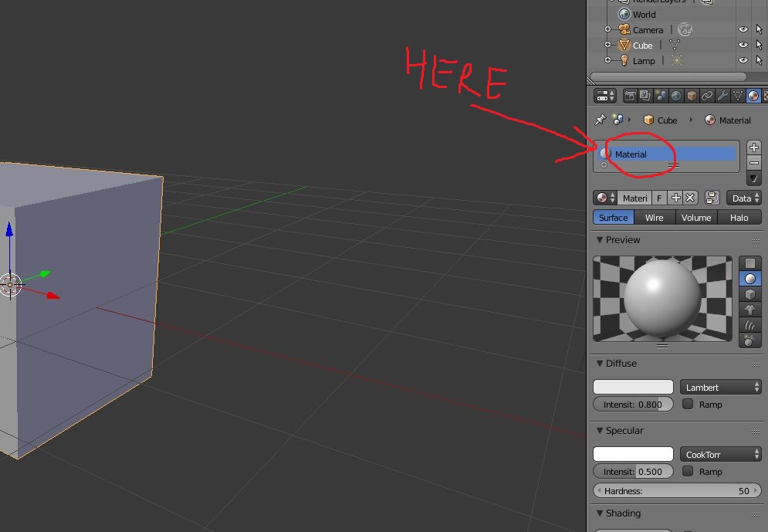Open the World properties tab (globe icon)
Image resolution: width=768 pixels, height=532 pixels.
click(676, 96)
